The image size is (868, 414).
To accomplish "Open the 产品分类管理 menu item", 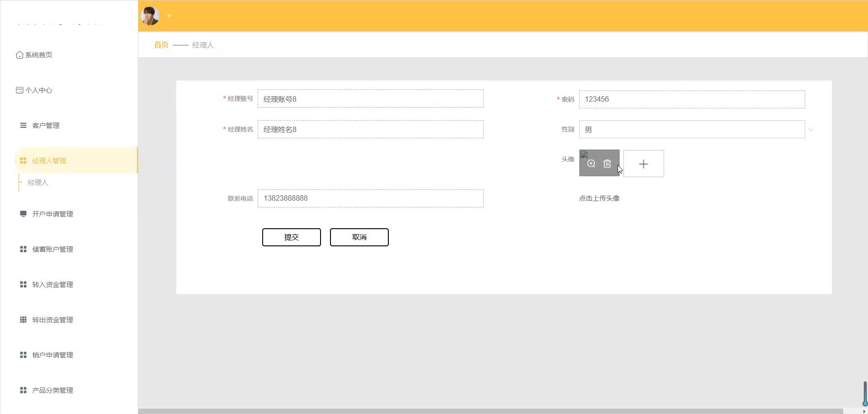I will [x=52, y=390].
